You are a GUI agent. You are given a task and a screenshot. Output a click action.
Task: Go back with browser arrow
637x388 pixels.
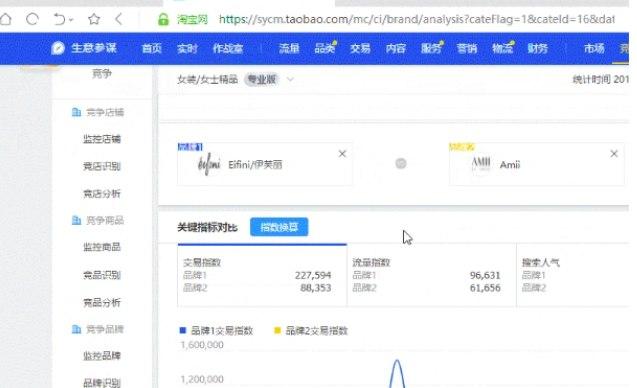(119, 19)
